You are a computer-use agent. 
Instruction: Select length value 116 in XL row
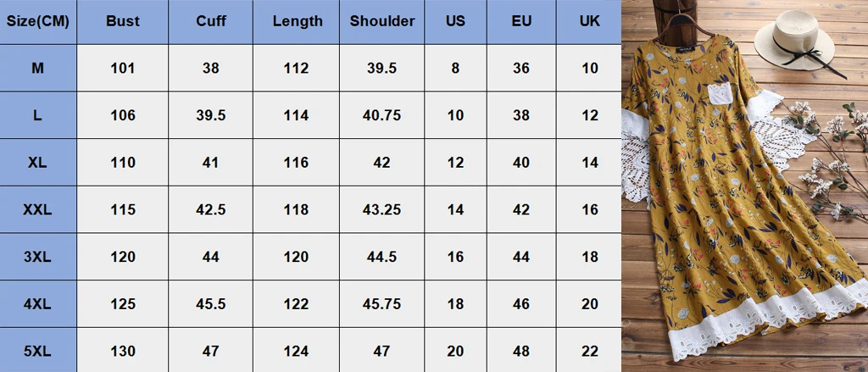297,163
